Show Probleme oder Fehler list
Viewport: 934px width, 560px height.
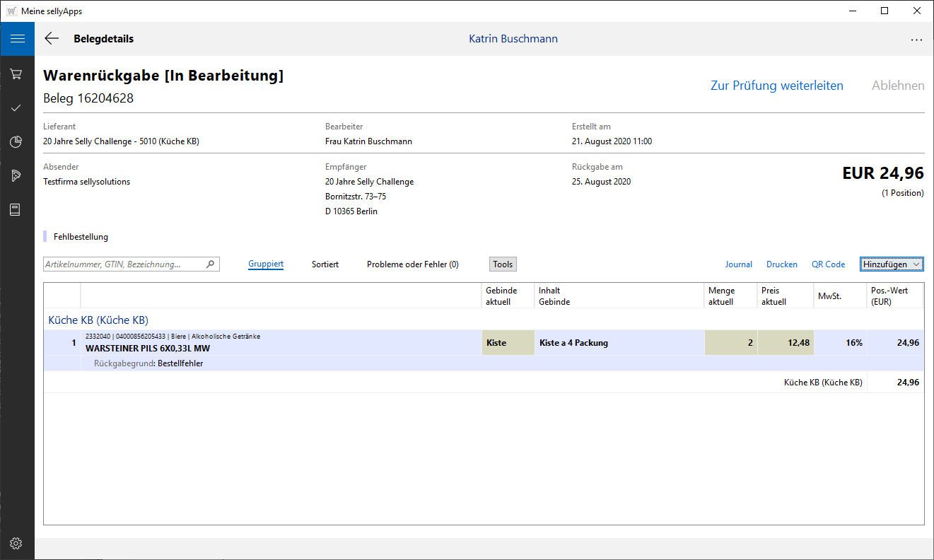click(x=412, y=264)
